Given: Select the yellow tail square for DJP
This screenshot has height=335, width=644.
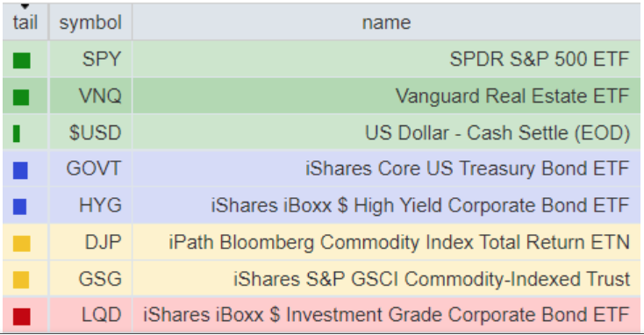Looking at the screenshot, I should point(21,243).
